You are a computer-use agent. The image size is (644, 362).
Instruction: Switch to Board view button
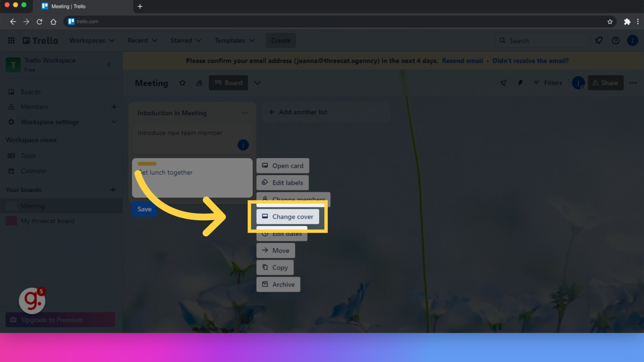[228, 83]
